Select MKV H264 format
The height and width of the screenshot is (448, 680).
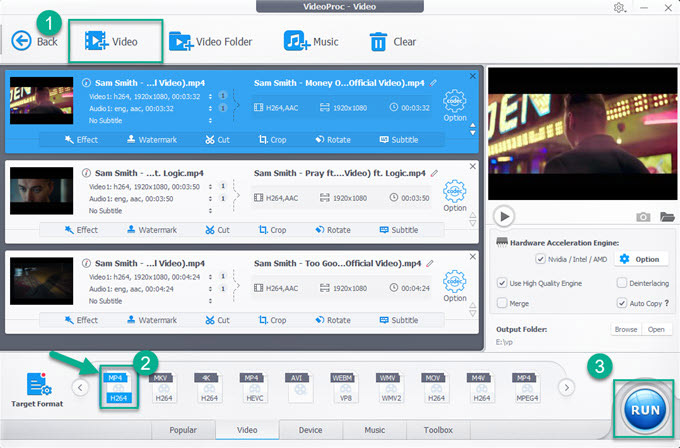[164, 387]
